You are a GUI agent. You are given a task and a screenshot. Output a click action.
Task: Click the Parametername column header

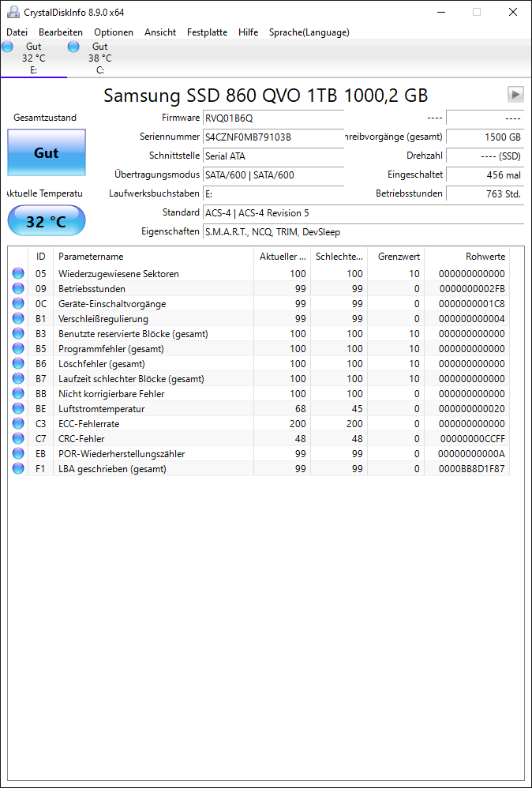(x=153, y=257)
